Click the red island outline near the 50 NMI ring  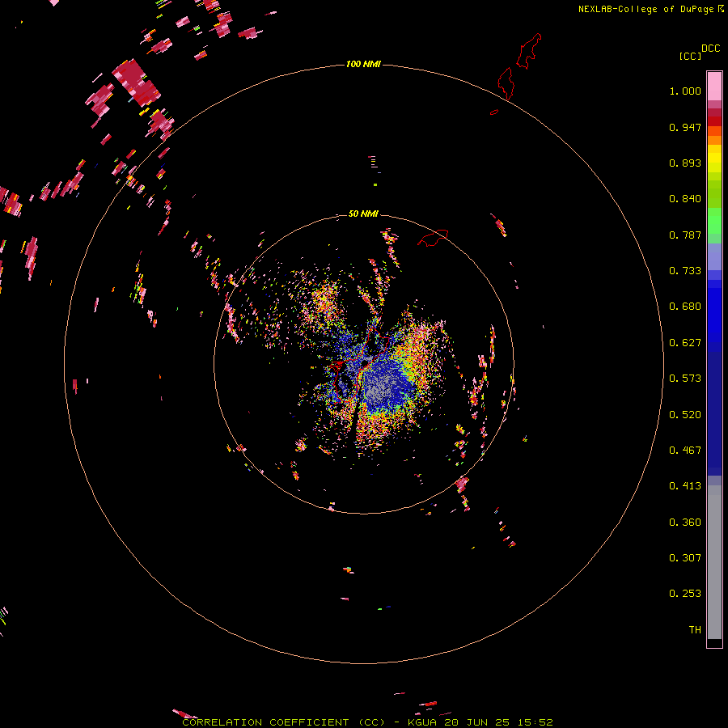click(433, 237)
